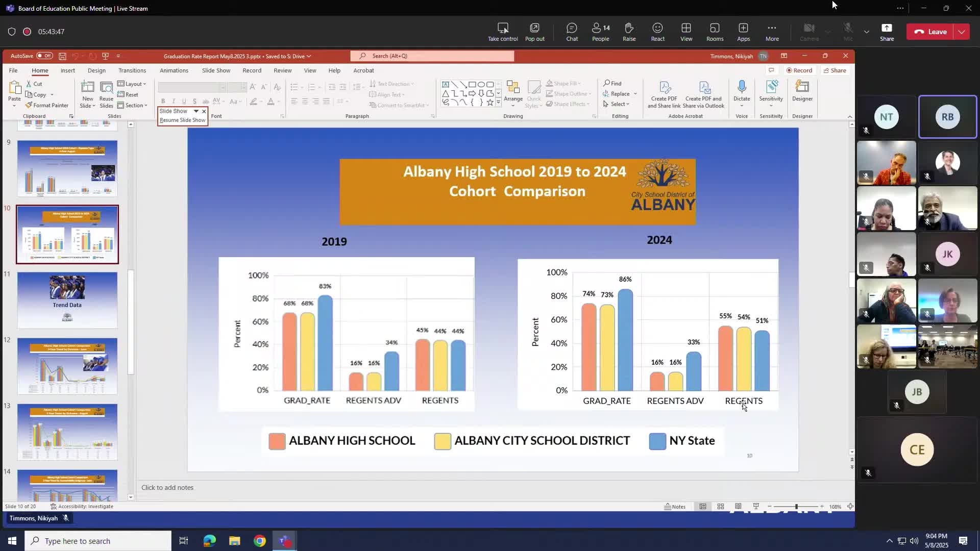Adjust the zoom slider in status bar
This screenshot has width=980, height=551.
tap(796, 507)
